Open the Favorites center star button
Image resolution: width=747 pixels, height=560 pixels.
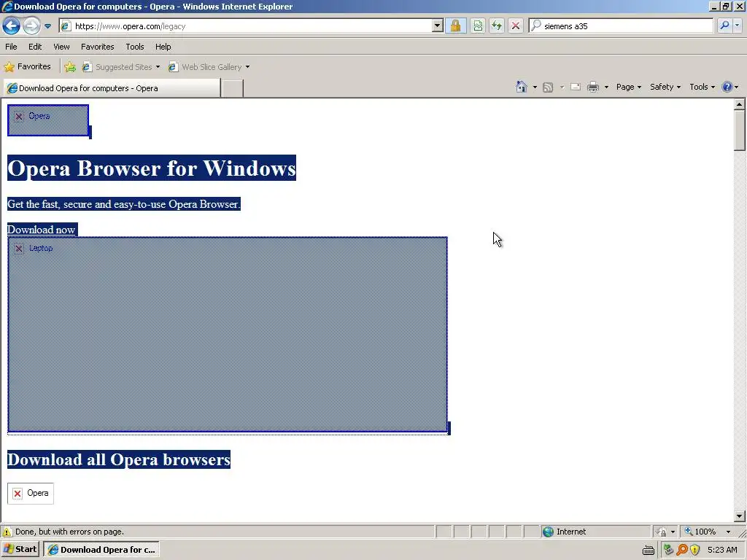pos(27,66)
